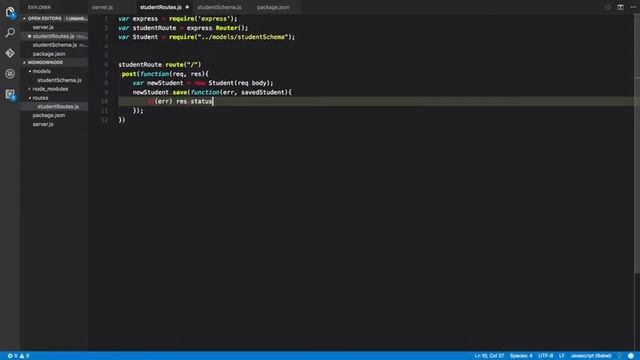Image resolution: width=640 pixels, height=360 pixels.
Task: Click the word 'savedStudent' in the code
Action: tap(263, 93)
